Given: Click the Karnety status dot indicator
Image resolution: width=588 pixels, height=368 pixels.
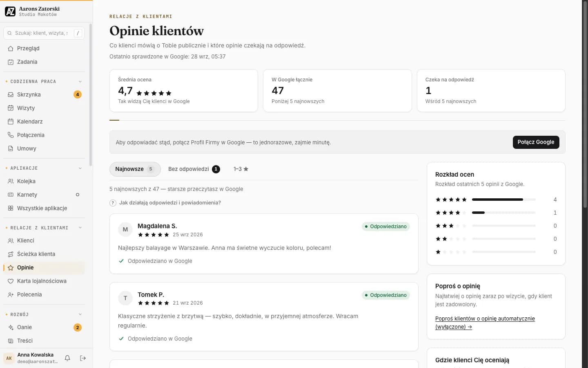Looking at the screenshot, I should point(78,195).
